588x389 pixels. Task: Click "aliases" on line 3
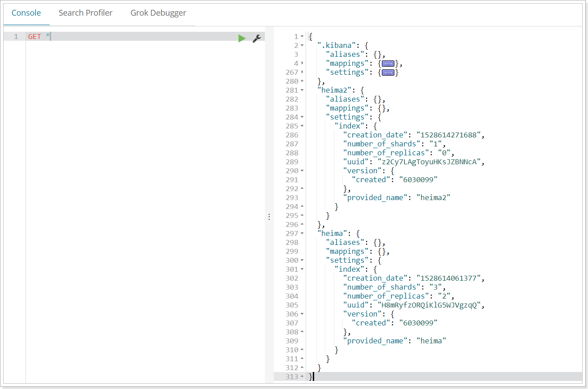click(x=345, y=55)
